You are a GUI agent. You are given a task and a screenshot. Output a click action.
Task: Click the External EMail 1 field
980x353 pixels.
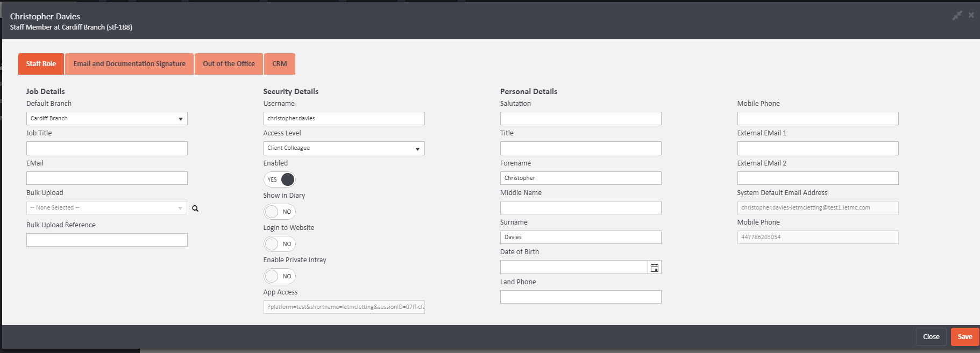click(x=817, y=148)
